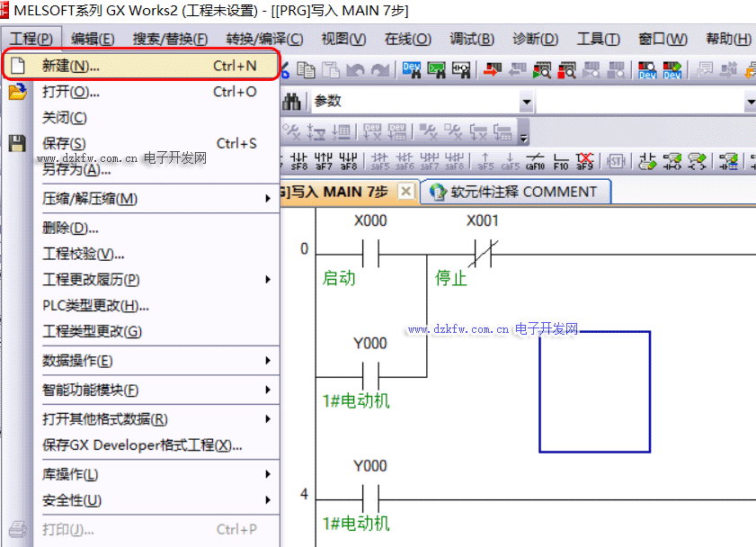This screenshot has height=547, width=756.
Task: Choose 另存为 menu entry
Action: point(76,169)
